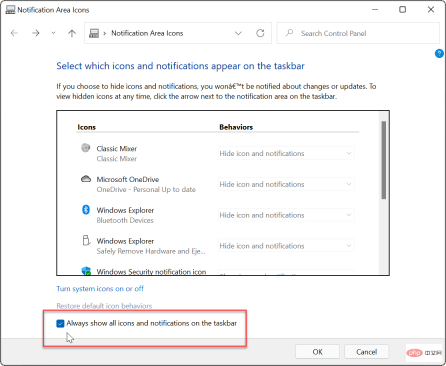The image size is (446, 366).
Task: Click the search magnifier icon
Action: coord(289,33)
